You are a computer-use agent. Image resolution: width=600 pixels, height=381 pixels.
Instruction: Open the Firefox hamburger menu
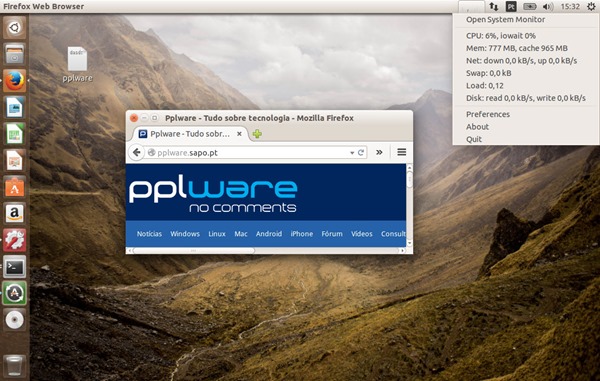401,152
